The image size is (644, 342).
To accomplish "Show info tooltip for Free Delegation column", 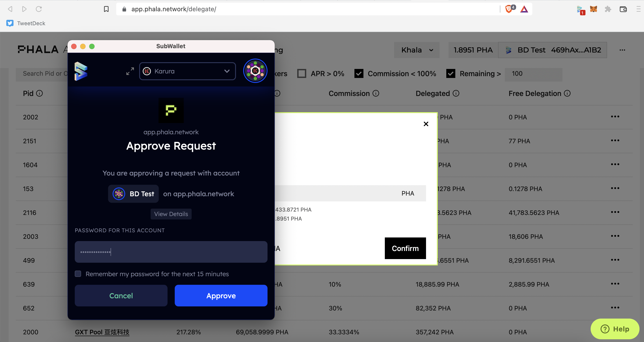I will pyautogui.click(x=567, y=93).
